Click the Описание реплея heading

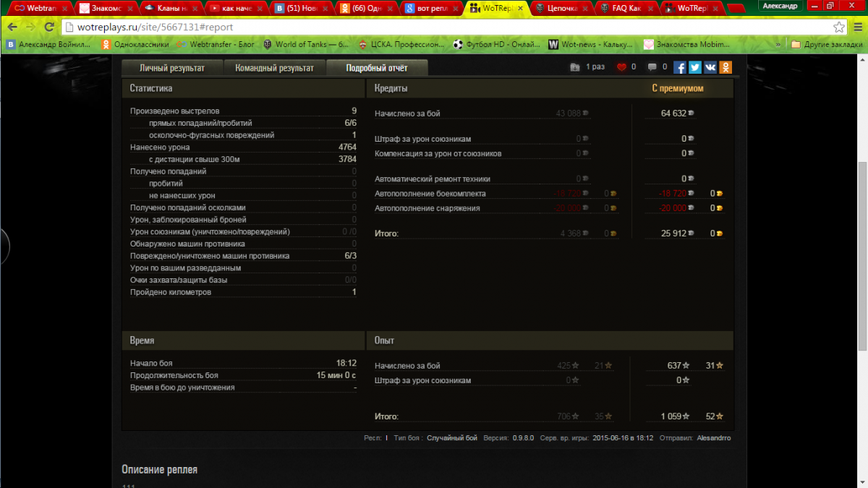coord(159,470)
